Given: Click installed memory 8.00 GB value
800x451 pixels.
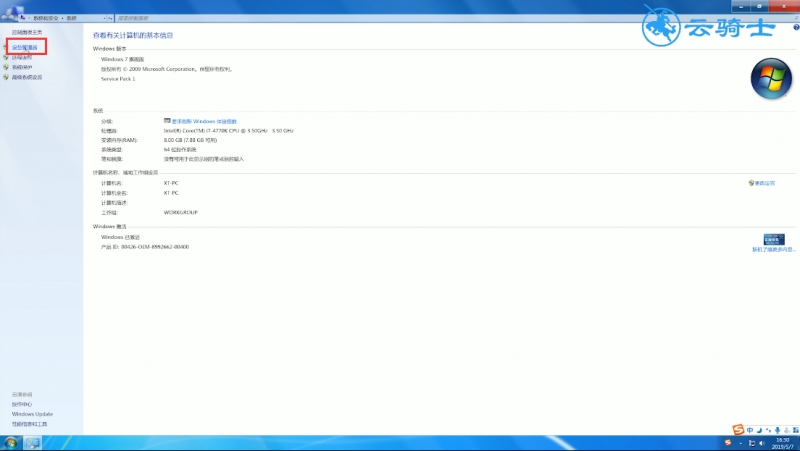Looking at the screenshot, I should tap(190, 140).
